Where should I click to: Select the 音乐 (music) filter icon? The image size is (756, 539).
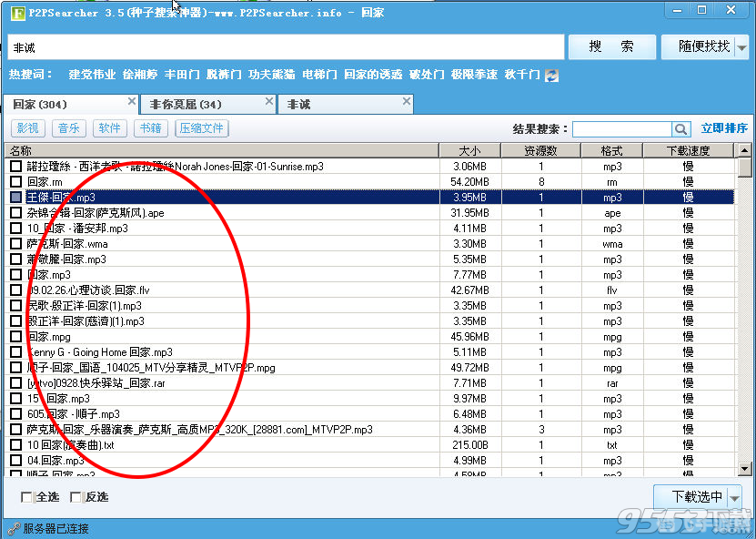[68, 127]
